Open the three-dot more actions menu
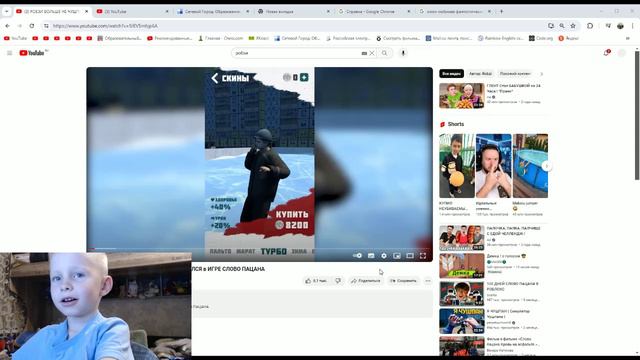This screenshot has width=640, height=360. (x=428, y=281)
